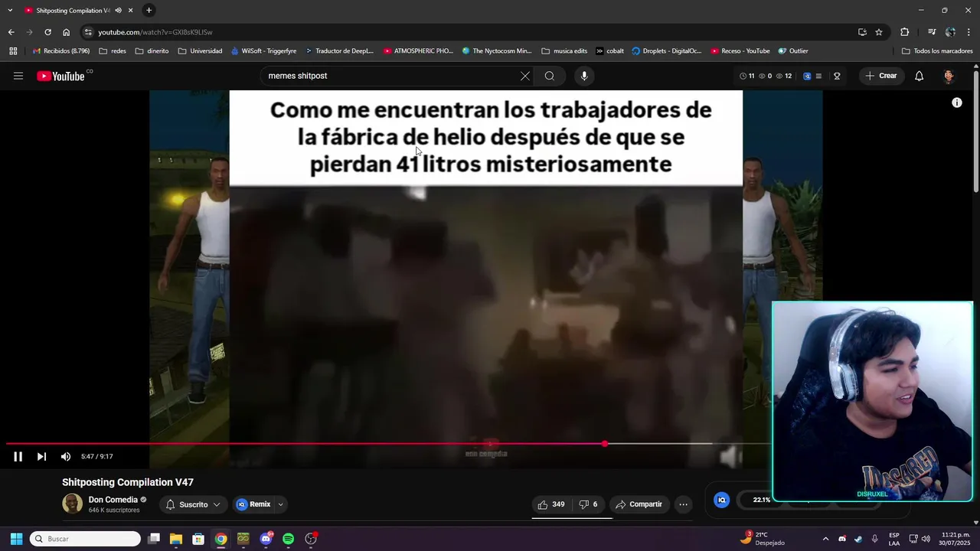Open a new browser tab
The image size is (980, 551).
point(149,11)
